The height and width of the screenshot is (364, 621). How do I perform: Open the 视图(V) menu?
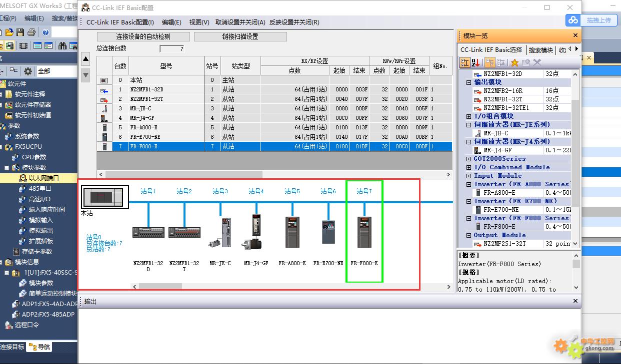(x=199, y=22)
